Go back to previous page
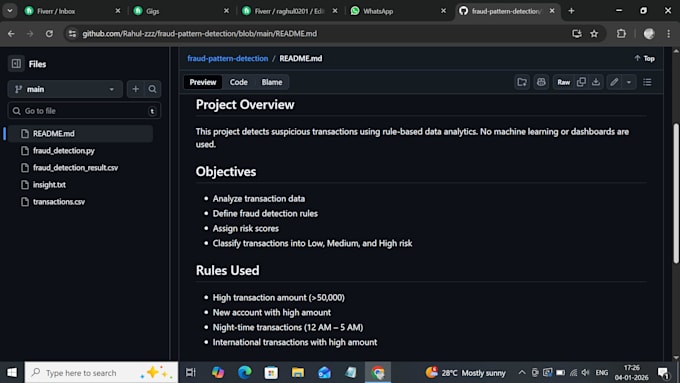Screen dimensions: 680x383 pos(11,33)
